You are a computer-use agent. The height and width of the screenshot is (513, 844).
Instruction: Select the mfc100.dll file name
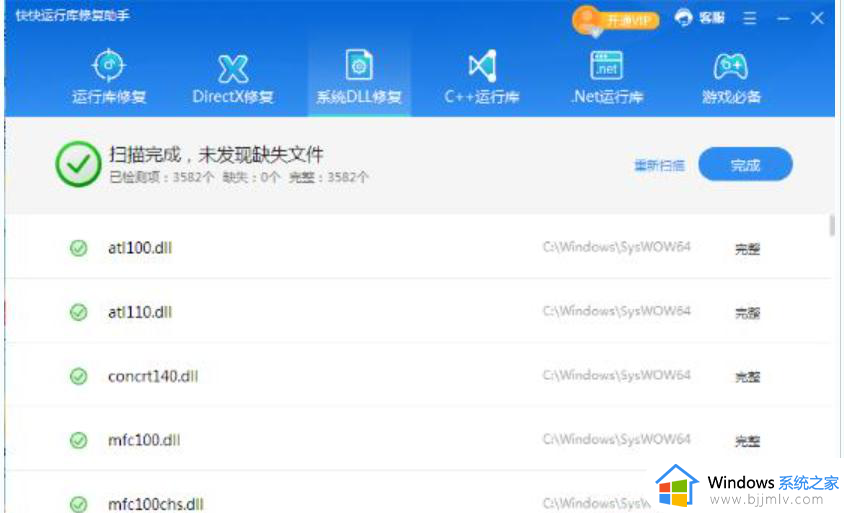coord(144,440)
